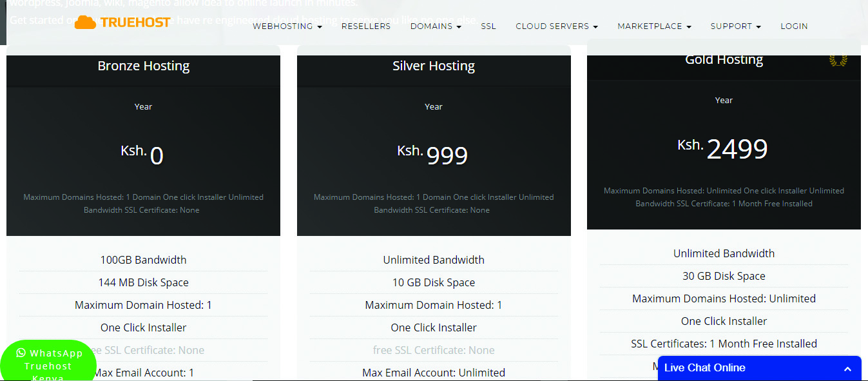Click Bronze plan summary description text
This screenshot has width=868, height=381.
click(x=143, y=204)
